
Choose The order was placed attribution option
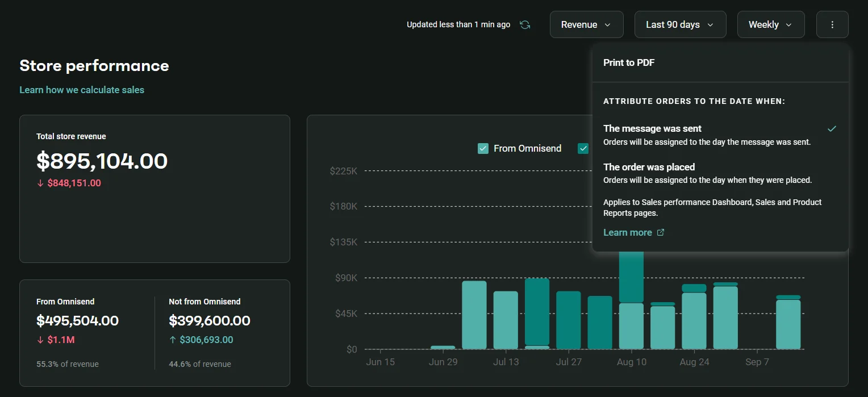point(720,173)
